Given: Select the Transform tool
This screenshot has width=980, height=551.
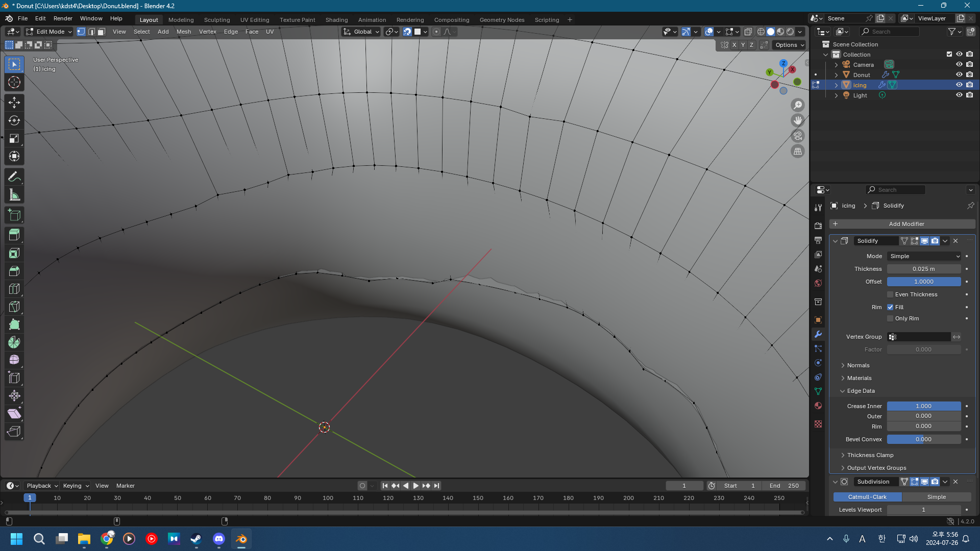Looking at the screenshot, I should 14,156.
